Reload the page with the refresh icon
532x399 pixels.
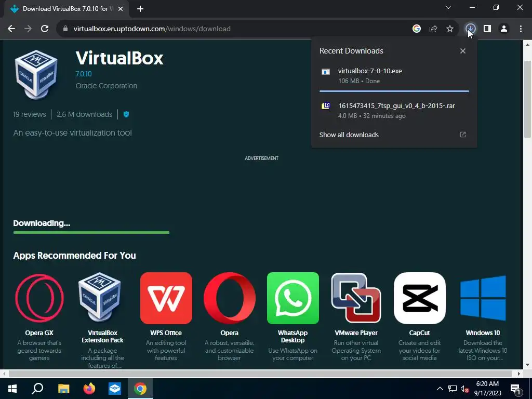[x=45, y=29]
